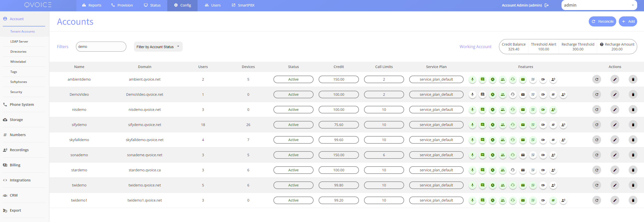Click the Reconcile button

pos(602,21)
